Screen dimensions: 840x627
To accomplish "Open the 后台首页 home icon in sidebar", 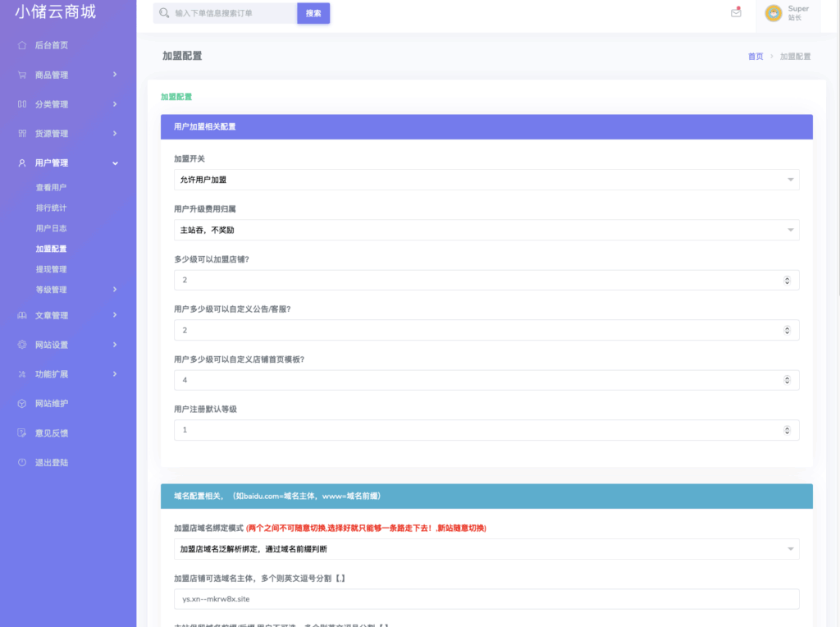I will tap(21, 45).
